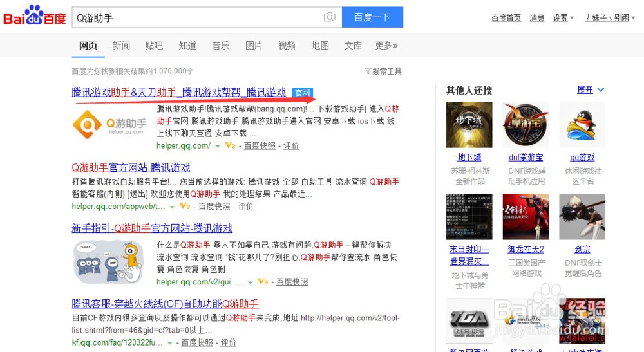Expand 展开 in 其他人还搜 panel

pos(590,90)
